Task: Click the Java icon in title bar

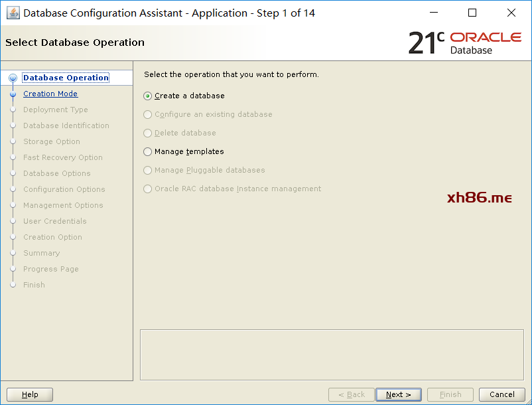Action: point(13,13)
